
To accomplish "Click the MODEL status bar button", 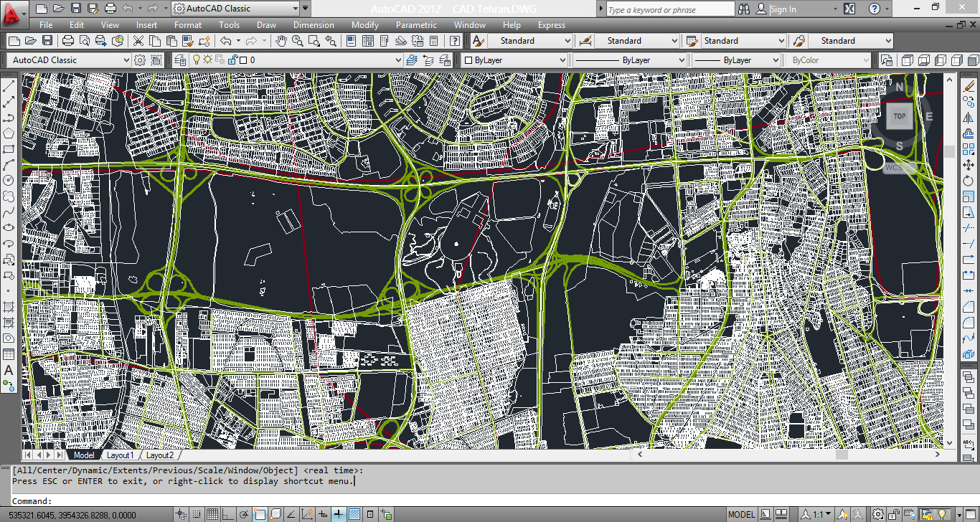I will pyautogui.click(x=741, y=514).
